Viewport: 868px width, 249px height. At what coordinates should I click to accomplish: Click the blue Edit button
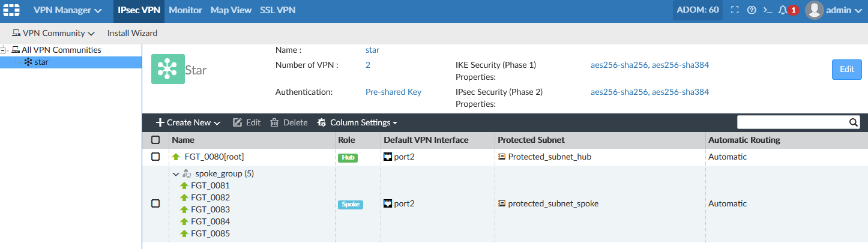846,70
